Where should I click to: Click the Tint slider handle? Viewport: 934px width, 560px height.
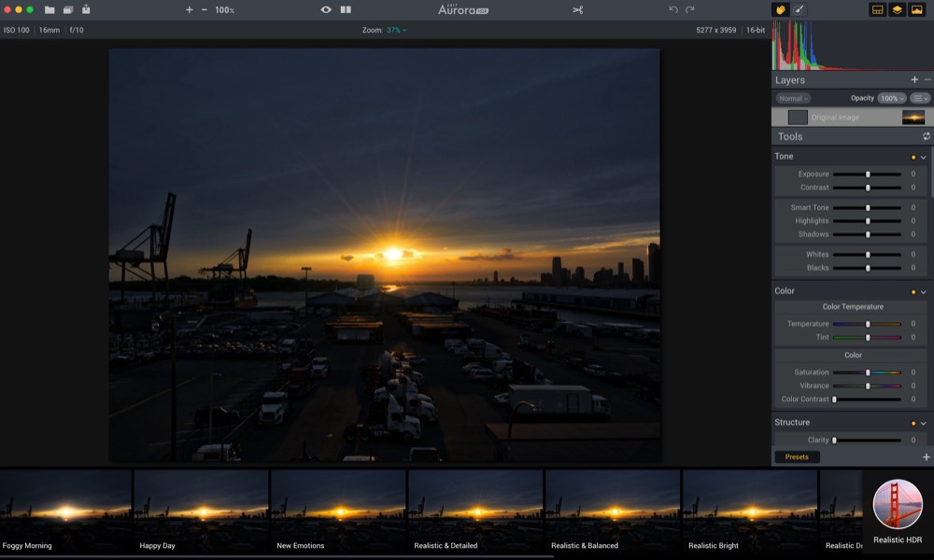coord(868,338)
